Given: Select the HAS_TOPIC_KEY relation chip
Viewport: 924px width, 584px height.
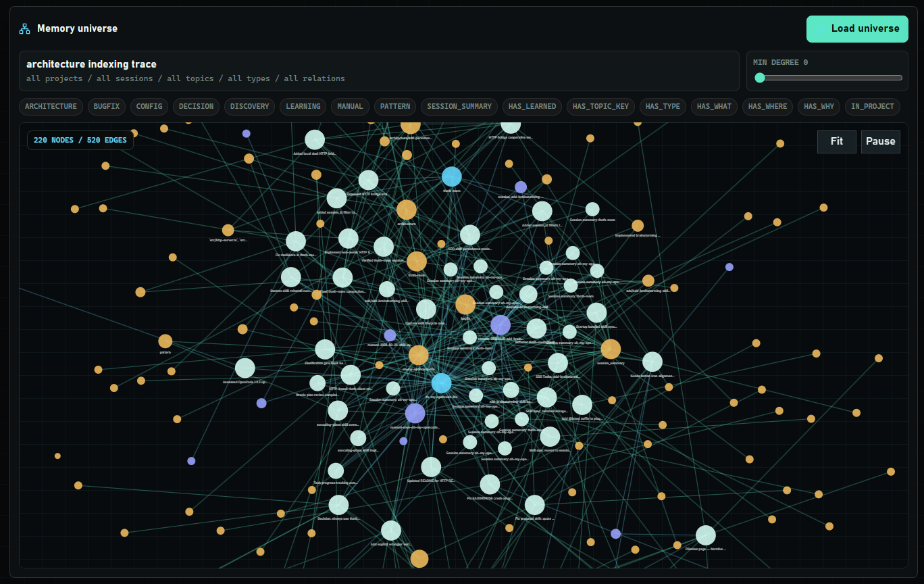Looking at the screenshot, I should 601,106.
